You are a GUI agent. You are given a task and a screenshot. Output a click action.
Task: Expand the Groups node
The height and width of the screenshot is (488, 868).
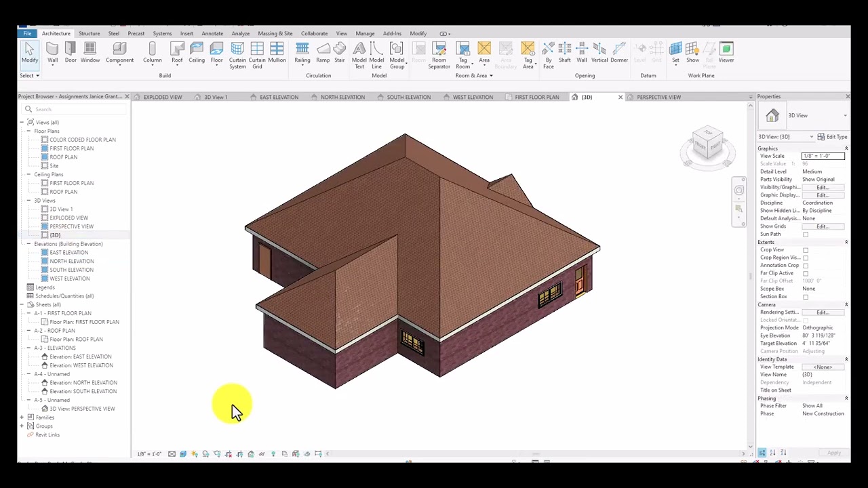click(x=22, y=426)
